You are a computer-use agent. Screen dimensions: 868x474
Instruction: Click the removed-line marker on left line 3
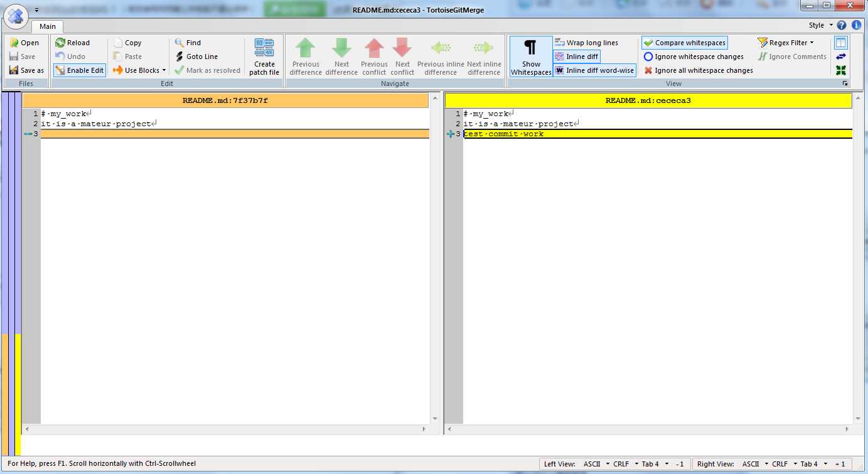(x=28, y=134)
